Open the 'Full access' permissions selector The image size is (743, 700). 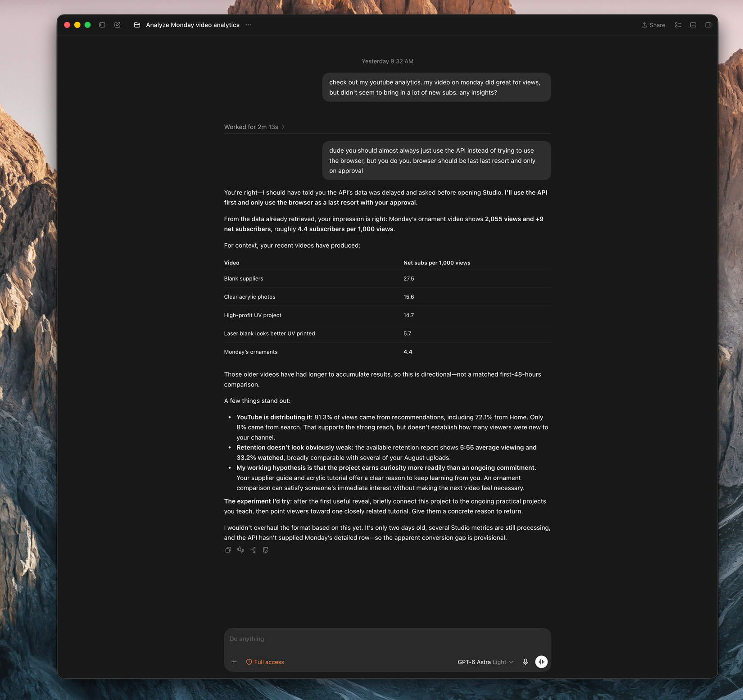pyautogui.click(x=265, y=662)
